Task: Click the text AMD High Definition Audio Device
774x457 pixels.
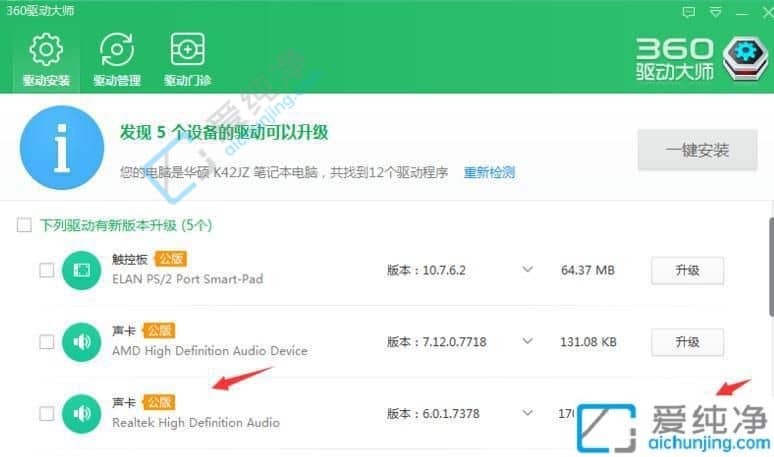Action: [210, 351]
